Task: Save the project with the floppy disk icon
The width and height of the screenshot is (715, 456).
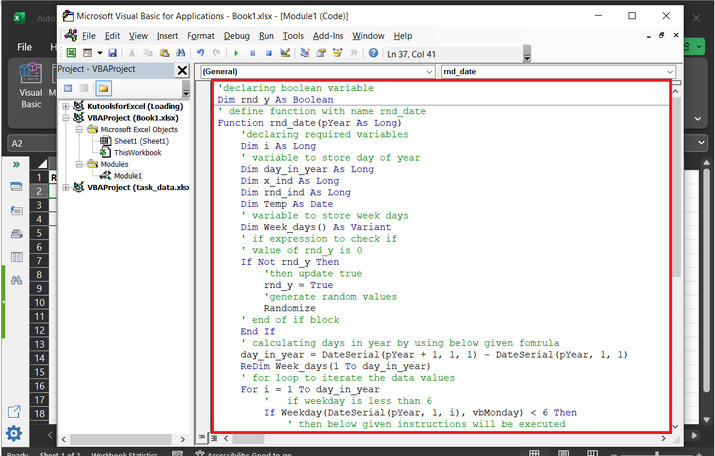Action: [x=112, y=53]
